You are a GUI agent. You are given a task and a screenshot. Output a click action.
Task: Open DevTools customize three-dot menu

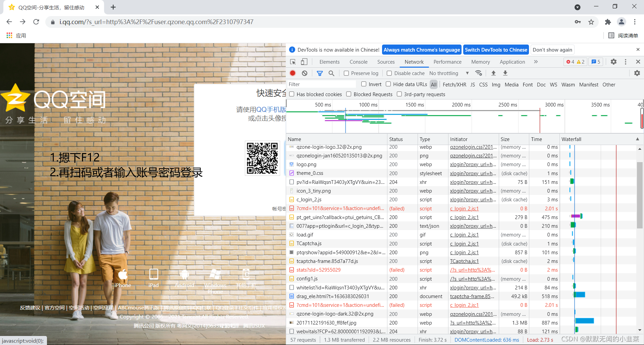pyautogui.click(x=626, y=62)
